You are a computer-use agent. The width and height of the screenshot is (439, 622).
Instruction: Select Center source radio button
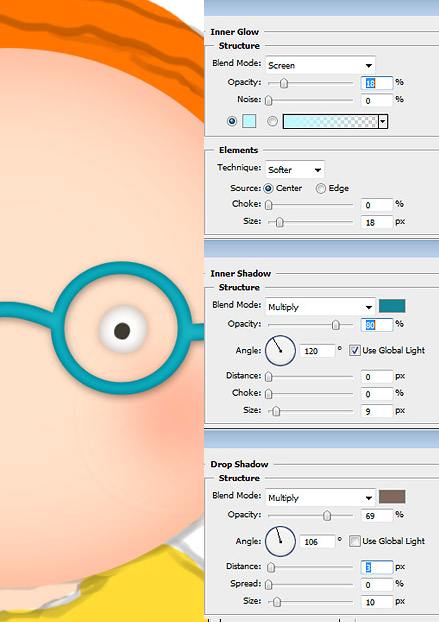click(x=268, y=188)
